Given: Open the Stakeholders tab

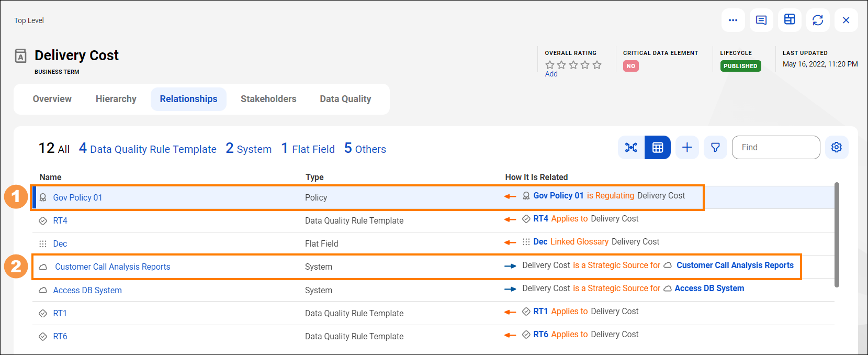Looking at the screenshot, I should coord(268,99).
